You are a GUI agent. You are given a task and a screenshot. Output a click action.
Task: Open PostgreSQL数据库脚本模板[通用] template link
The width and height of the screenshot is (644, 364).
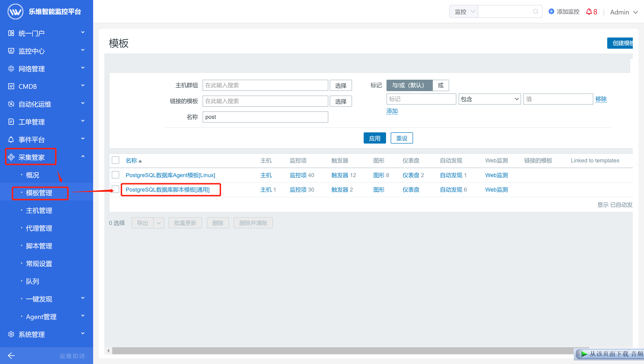point(167,190)
